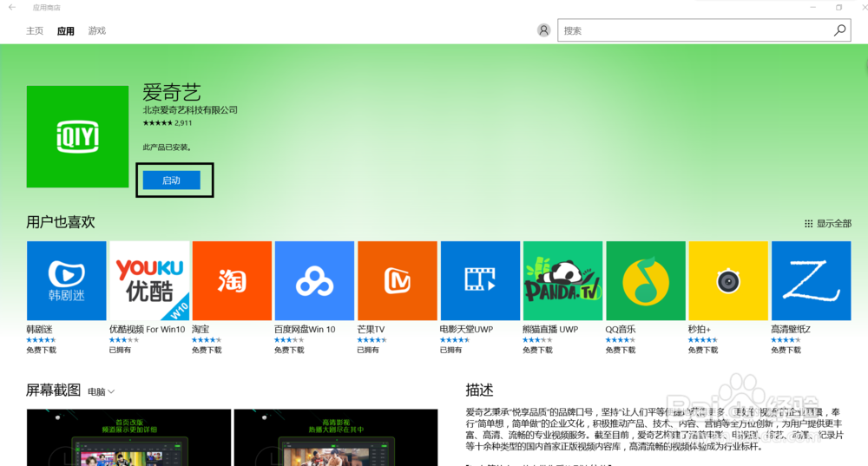Click 免费下载 under 百度网盘Win 10
The height and width of the screenshot is (466, 868).
(289, 350)
